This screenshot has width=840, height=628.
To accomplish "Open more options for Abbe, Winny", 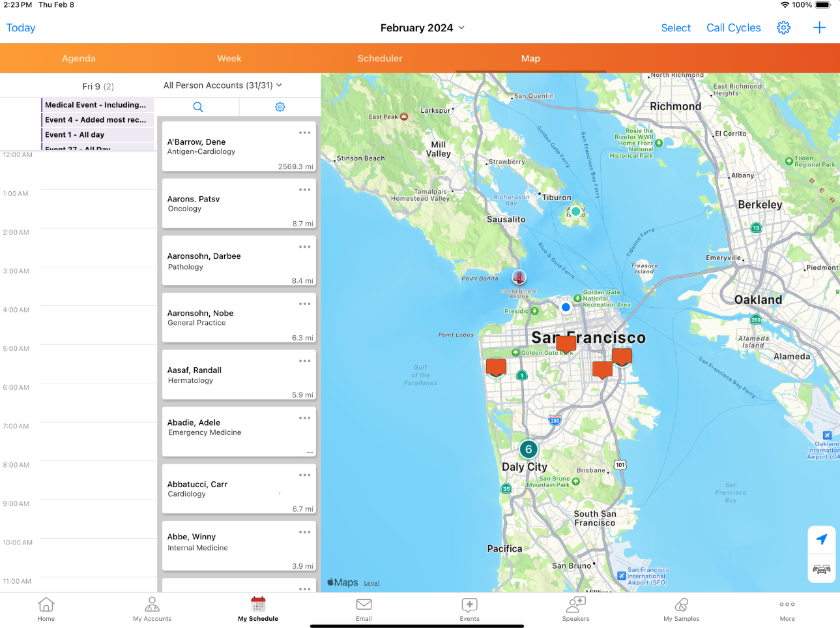I will point(304,532).
